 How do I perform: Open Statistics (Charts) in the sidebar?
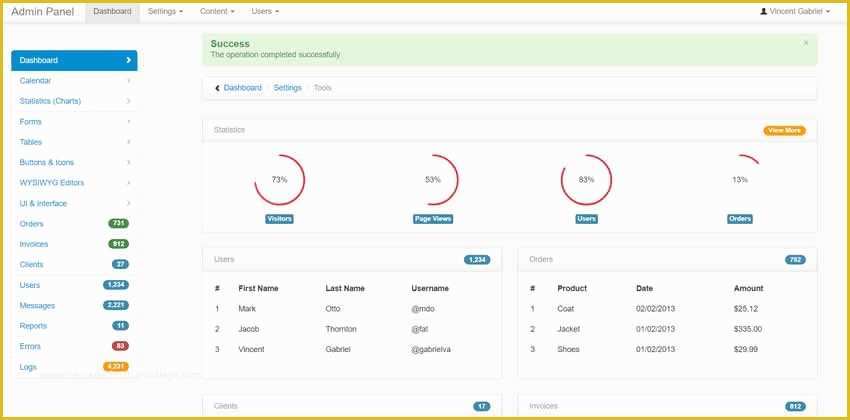pyautogui.click(x=74, y=101)
